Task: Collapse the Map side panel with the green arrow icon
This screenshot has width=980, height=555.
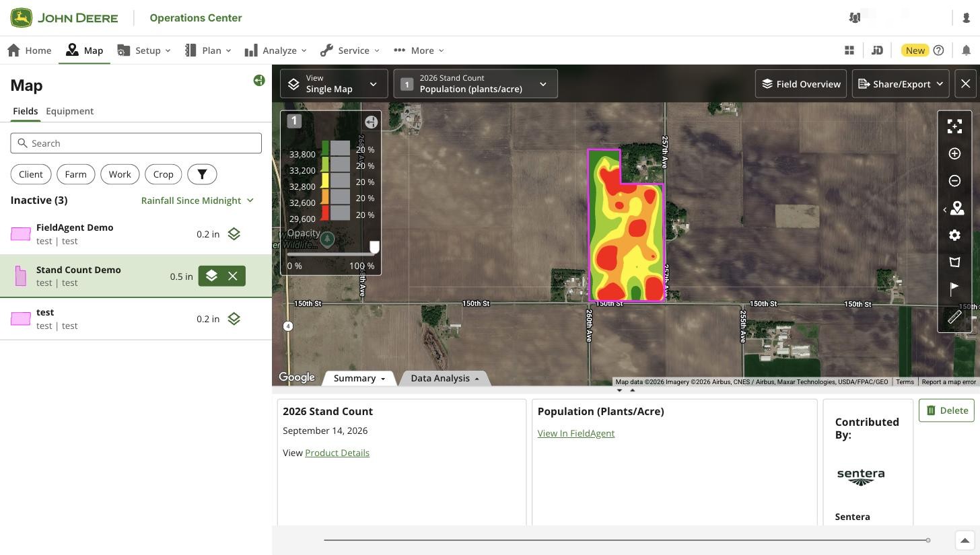Action: [259, 81]
